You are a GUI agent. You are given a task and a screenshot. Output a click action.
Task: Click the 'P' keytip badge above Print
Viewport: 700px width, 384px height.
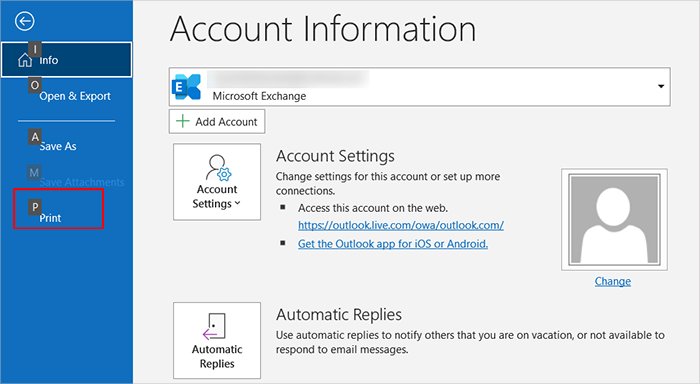(x=35, y=207)
